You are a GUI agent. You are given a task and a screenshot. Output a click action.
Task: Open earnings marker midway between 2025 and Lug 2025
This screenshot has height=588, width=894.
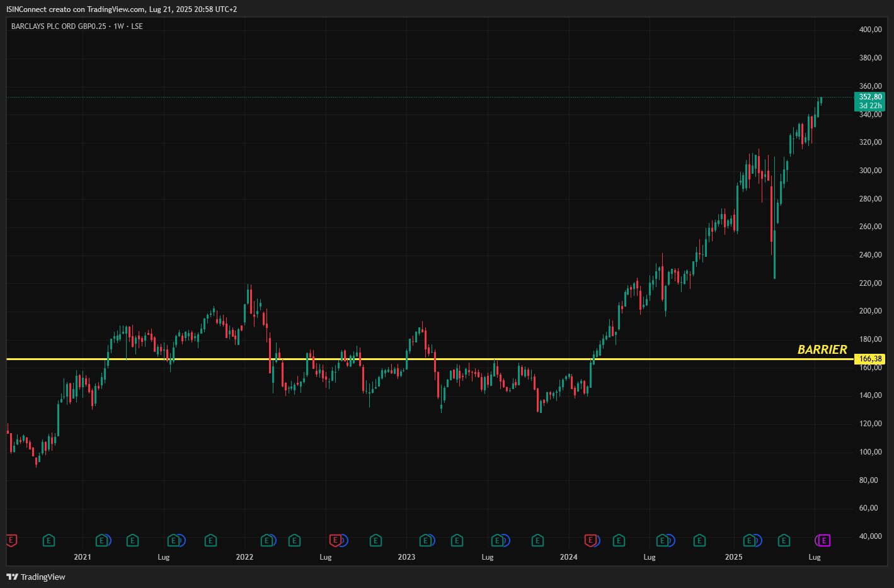784,540
